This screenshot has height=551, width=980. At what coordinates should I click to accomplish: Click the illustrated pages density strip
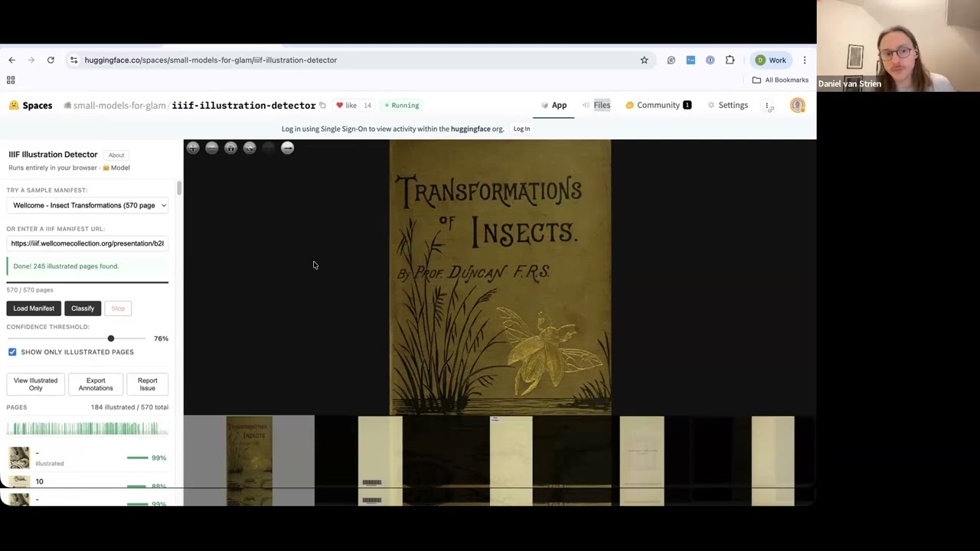click(x=87, y=429)
